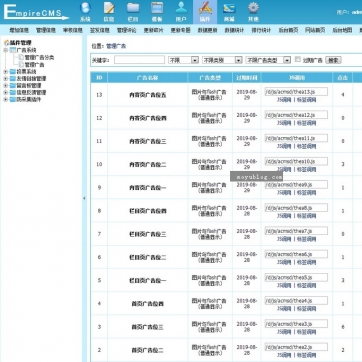The width and height of the screenshot is (362, 362).
Task: Click 标签调用 link for ad ID 12
Action: point(306,123)
